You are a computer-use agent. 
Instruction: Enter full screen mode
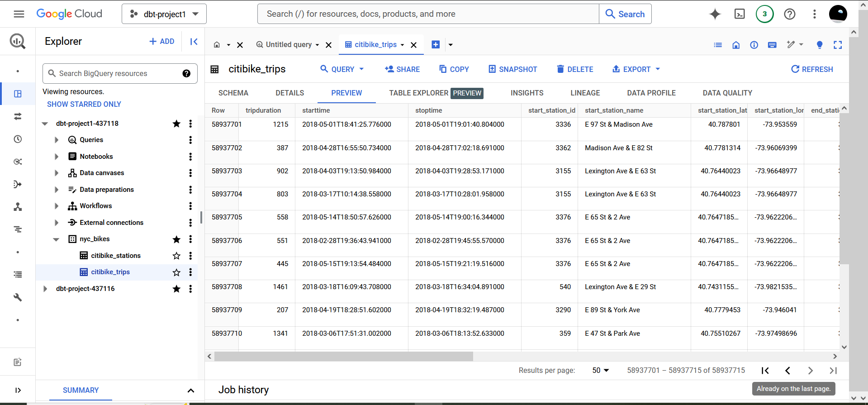click(838, 45)
